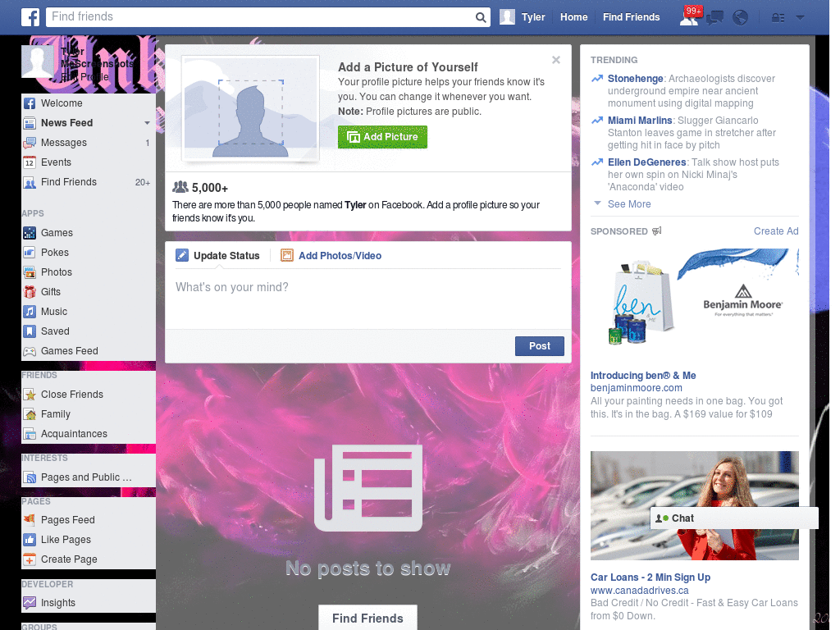The image size is (840, 630).
Task: Open Find Friends in the top bar
Action: 631,17
